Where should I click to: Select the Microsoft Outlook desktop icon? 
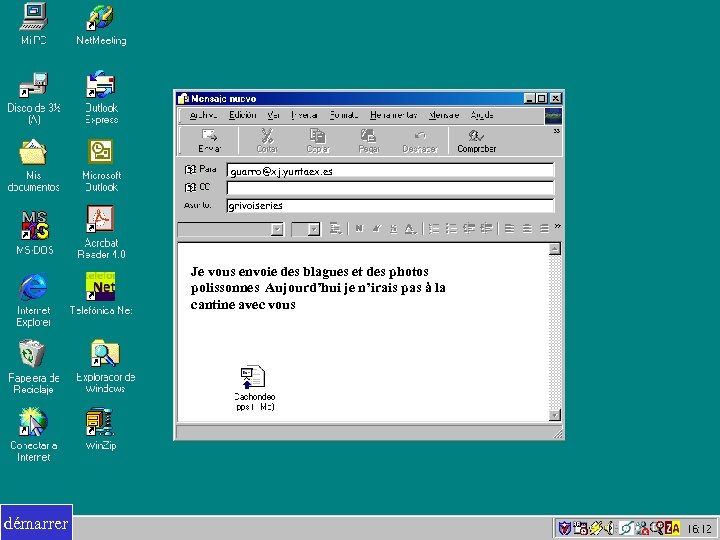(x=101, y=165)
